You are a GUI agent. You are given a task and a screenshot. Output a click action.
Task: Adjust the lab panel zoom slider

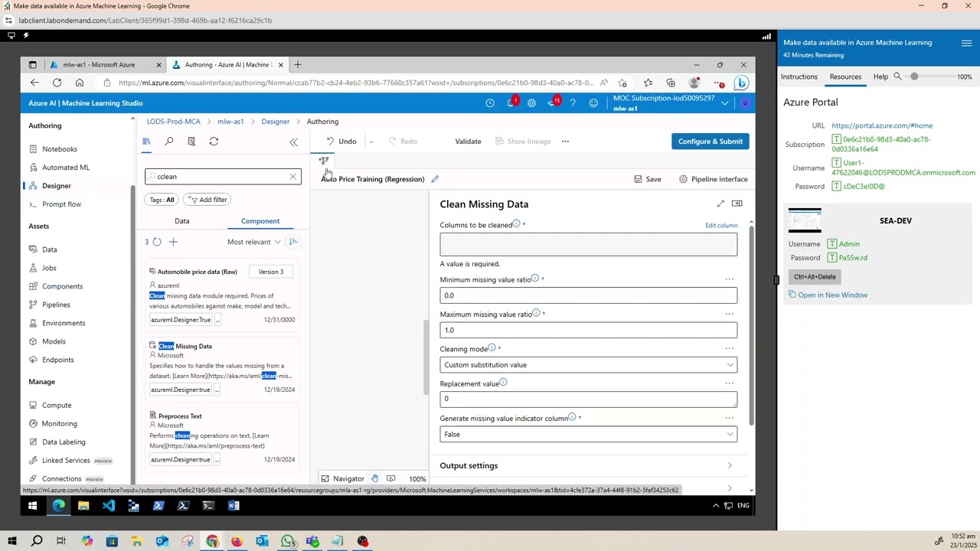tap(914, 77)
